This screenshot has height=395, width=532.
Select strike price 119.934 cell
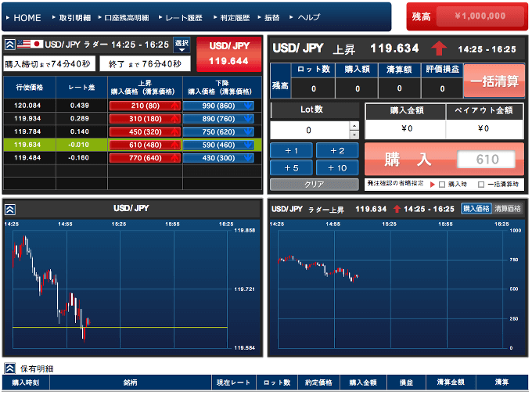30,118
